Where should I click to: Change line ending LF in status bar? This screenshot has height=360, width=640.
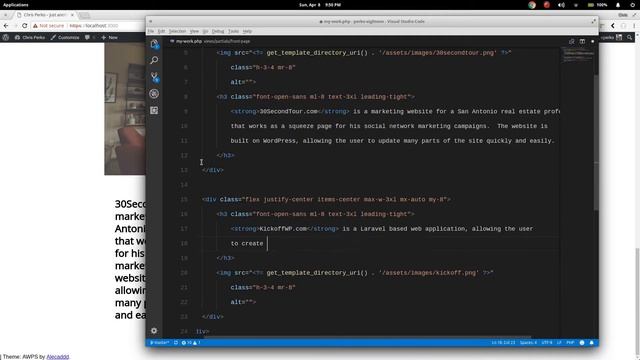559,342
